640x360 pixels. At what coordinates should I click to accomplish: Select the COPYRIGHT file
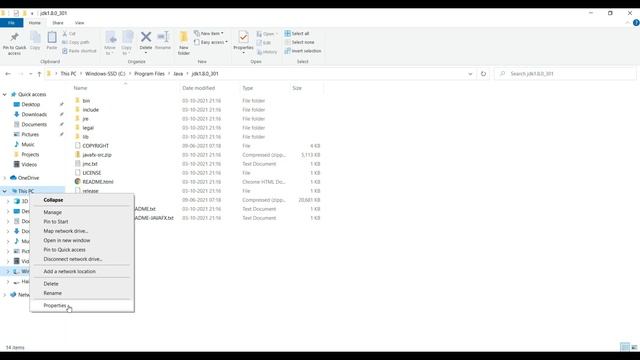[96, 146]
